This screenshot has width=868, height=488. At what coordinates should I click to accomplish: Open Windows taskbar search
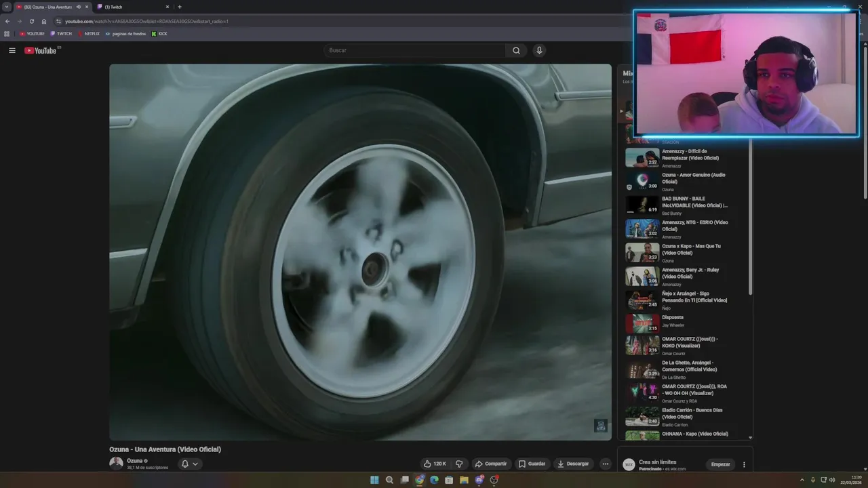389,480
